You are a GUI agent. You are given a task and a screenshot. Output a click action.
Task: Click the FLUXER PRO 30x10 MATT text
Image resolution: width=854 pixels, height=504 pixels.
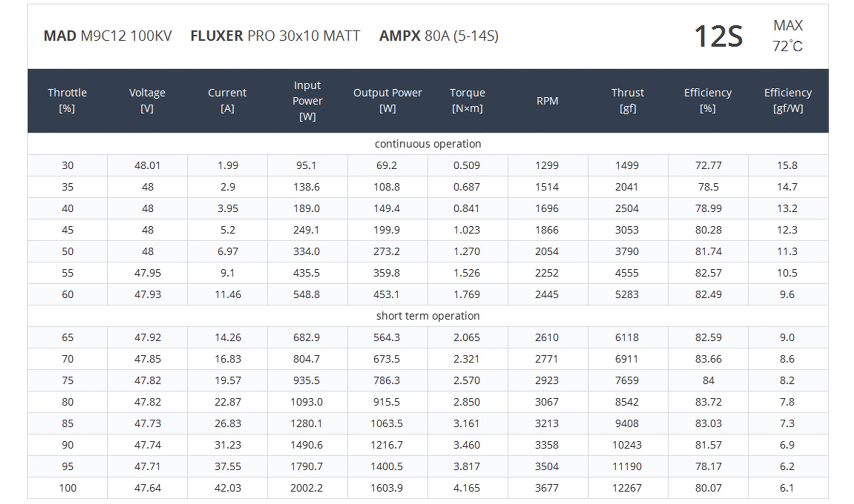(275, 36)
